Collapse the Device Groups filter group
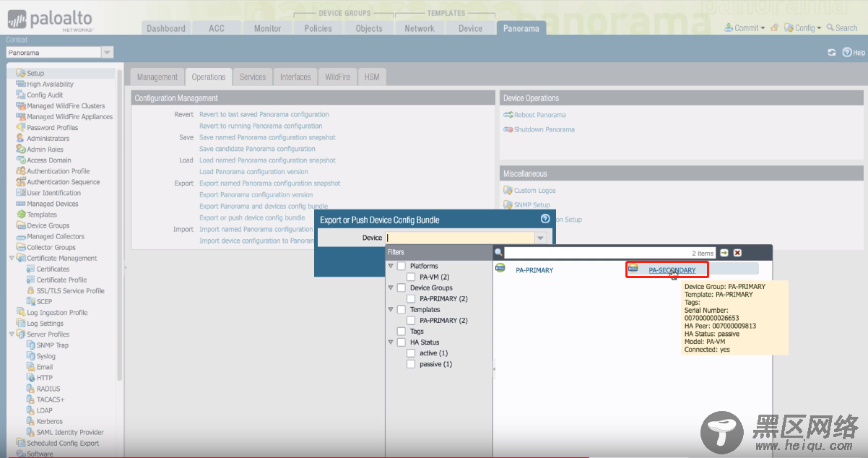 pos(391,288)
